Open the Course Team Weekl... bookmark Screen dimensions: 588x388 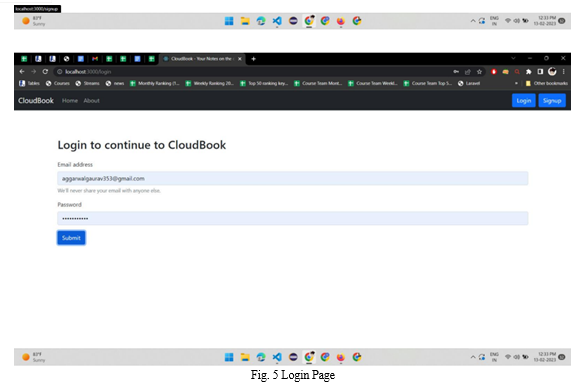[372, 83]
